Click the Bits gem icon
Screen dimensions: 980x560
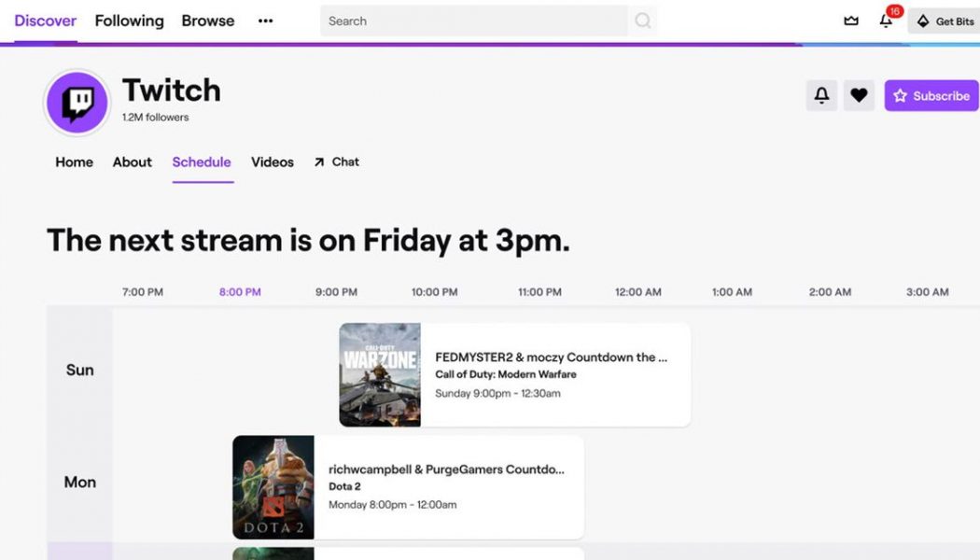coord(924,20)
